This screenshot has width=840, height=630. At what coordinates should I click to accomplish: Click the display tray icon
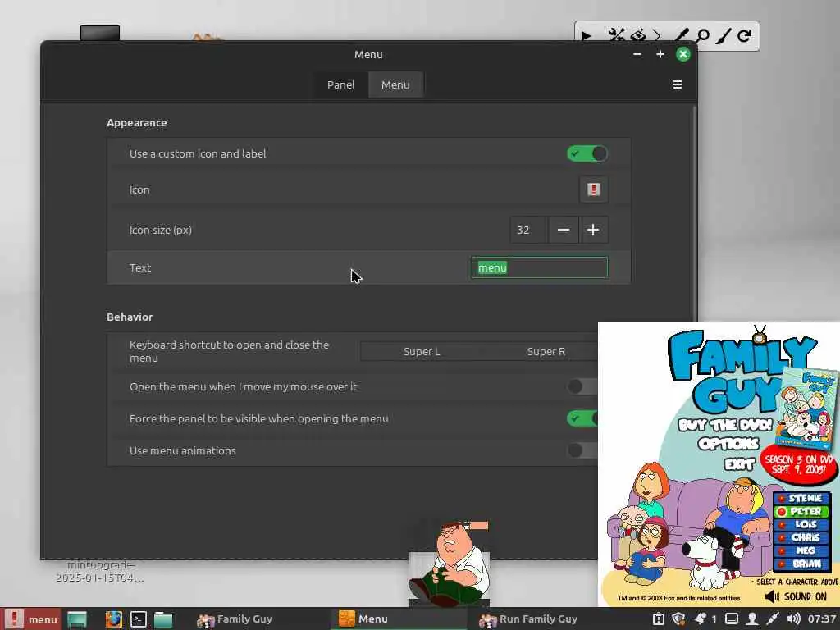tap(732, 619)
